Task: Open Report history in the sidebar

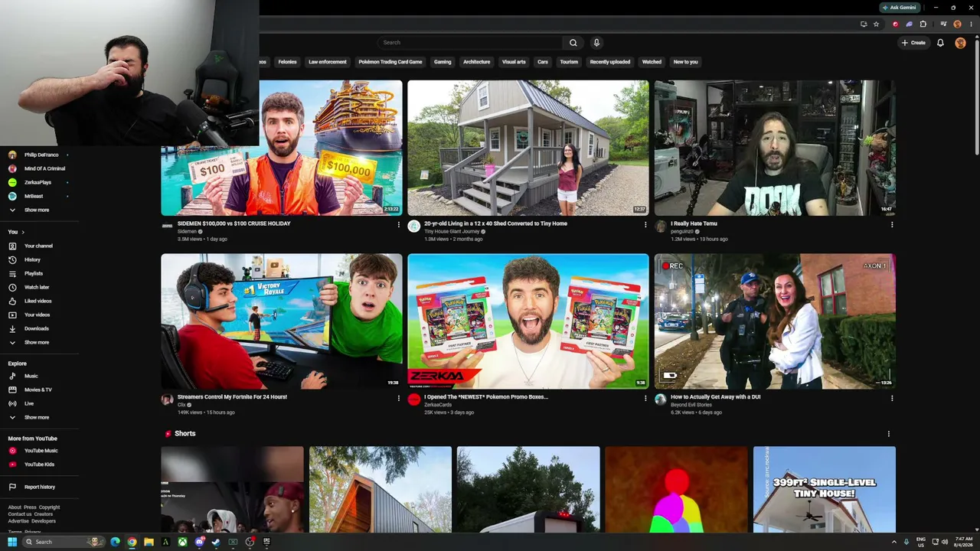Action: click(40, 487)
